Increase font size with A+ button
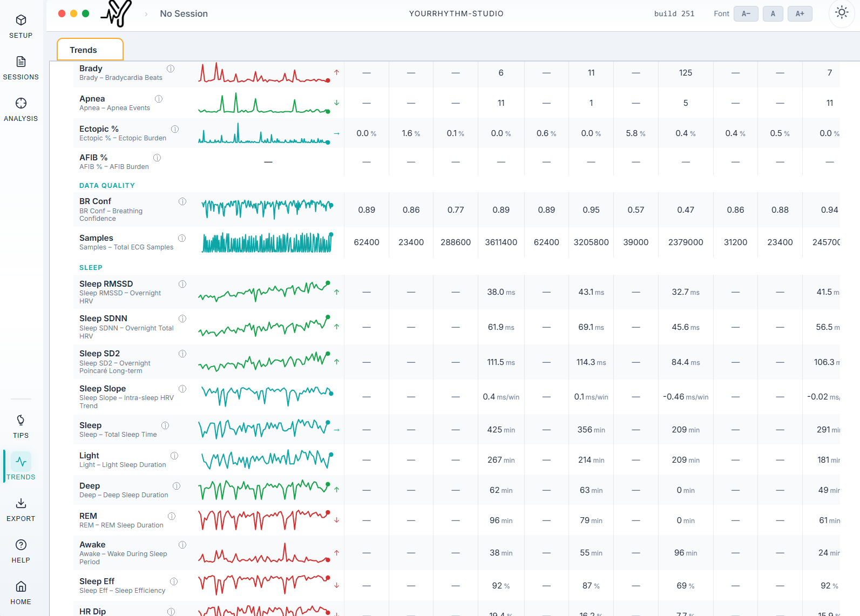860x616 pixels. point(800,13)
